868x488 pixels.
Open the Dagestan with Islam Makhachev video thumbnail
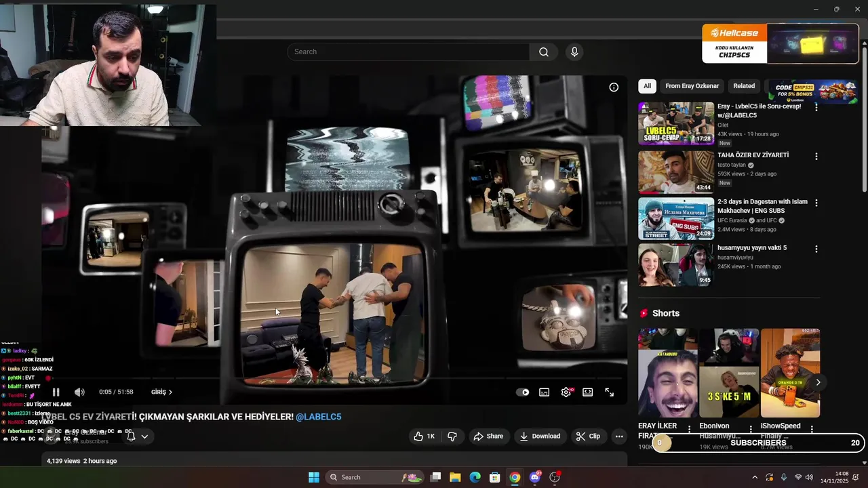(676, 219)
